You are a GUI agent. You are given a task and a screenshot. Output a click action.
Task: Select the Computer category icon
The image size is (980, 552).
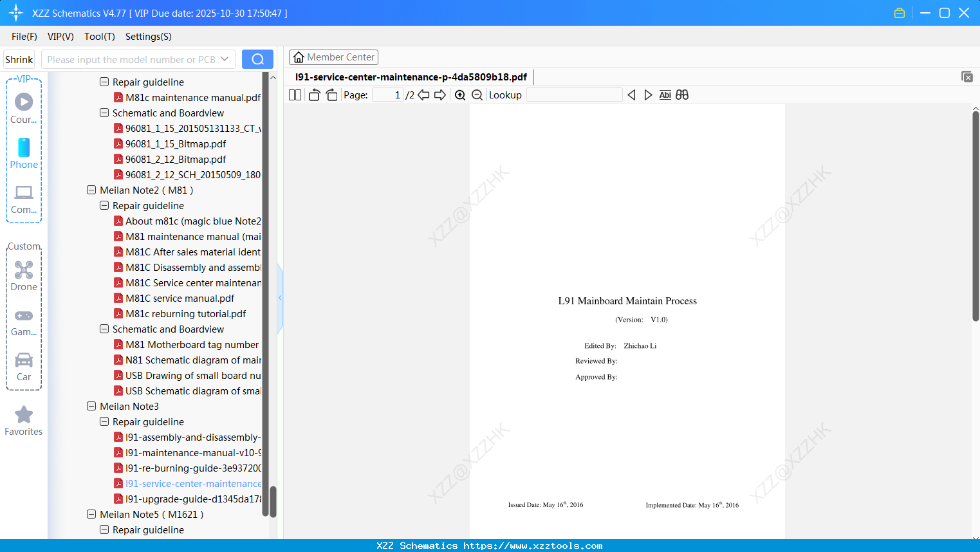pos(24,199)
